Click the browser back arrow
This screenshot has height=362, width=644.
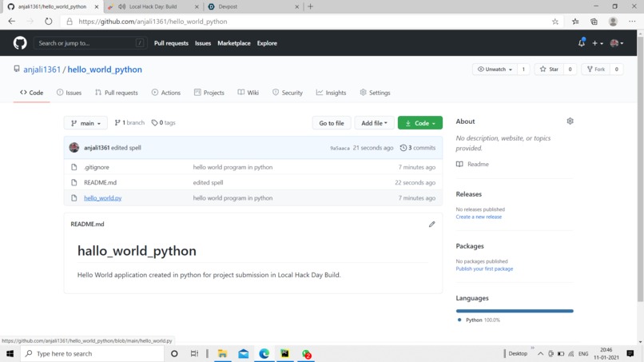coord(11,22)
